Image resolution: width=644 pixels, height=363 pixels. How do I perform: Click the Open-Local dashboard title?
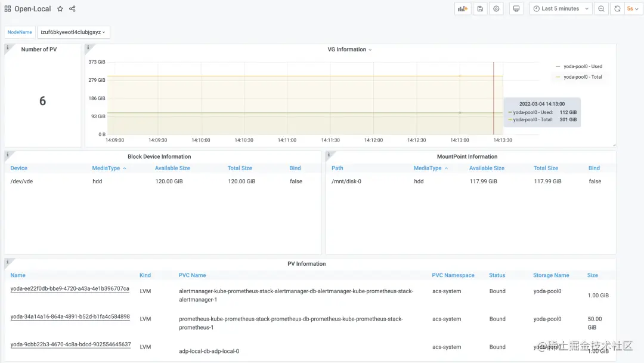point(32,8)
